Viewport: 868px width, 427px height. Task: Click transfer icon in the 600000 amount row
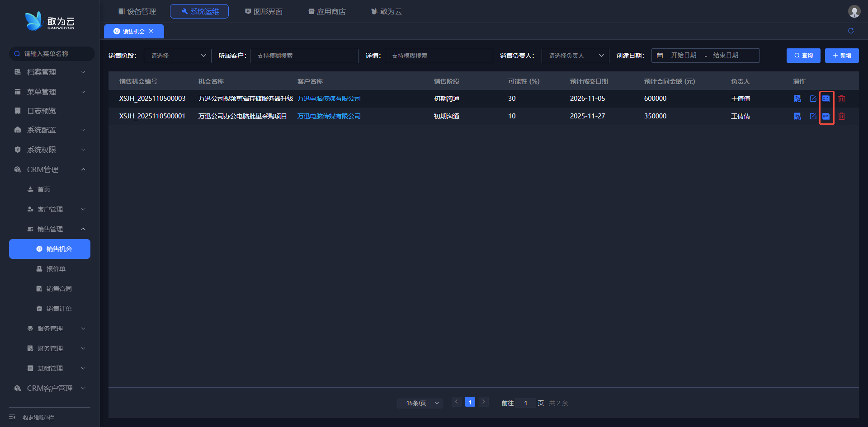point(826,99)
